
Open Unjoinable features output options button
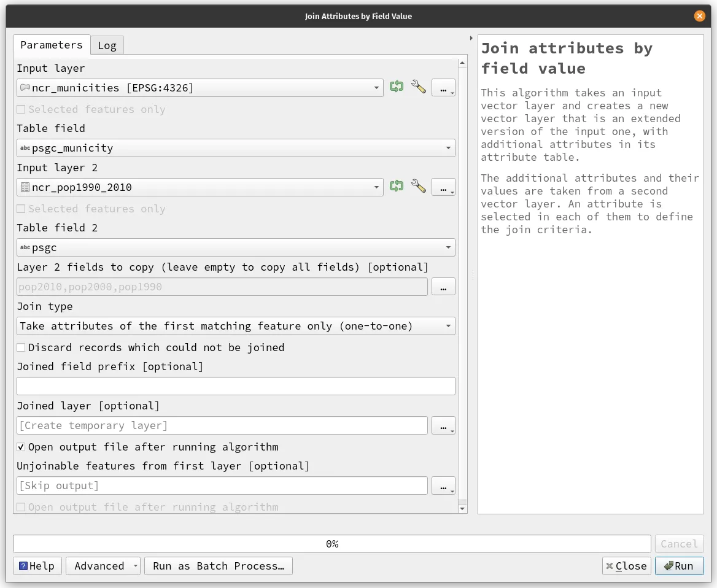[x=443, y=485]
